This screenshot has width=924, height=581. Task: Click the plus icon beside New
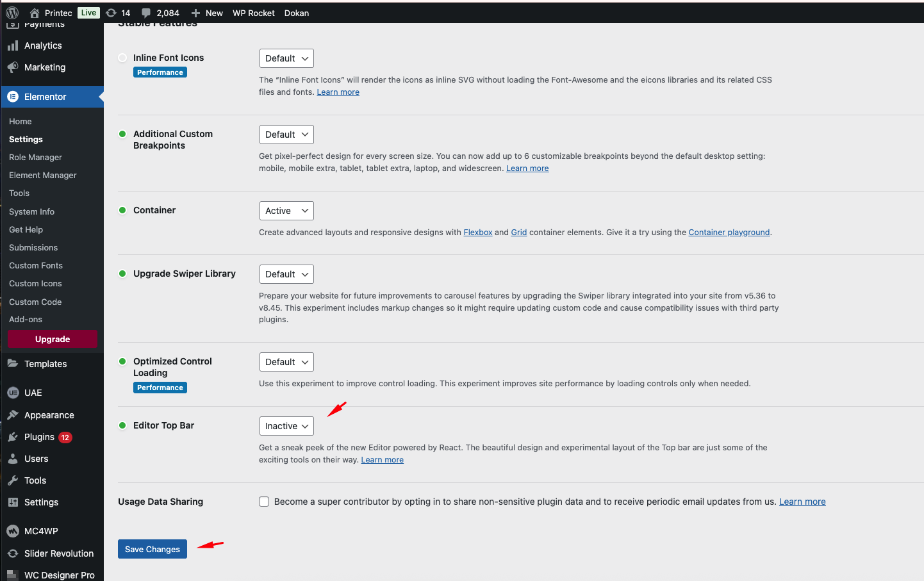click(195, 13)
